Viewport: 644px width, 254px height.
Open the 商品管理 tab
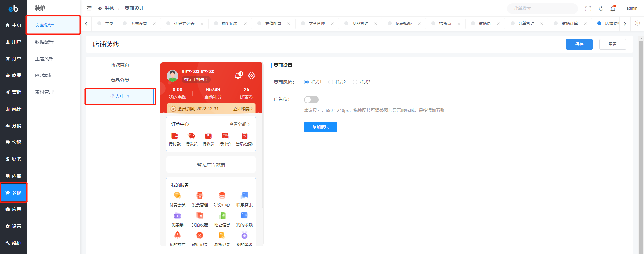coord(360,24)
